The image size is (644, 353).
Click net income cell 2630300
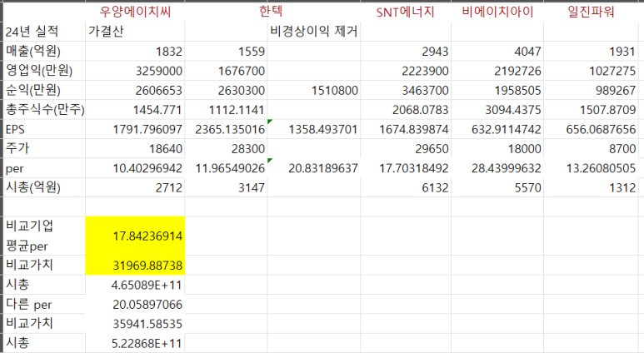(x=226, y=90)
